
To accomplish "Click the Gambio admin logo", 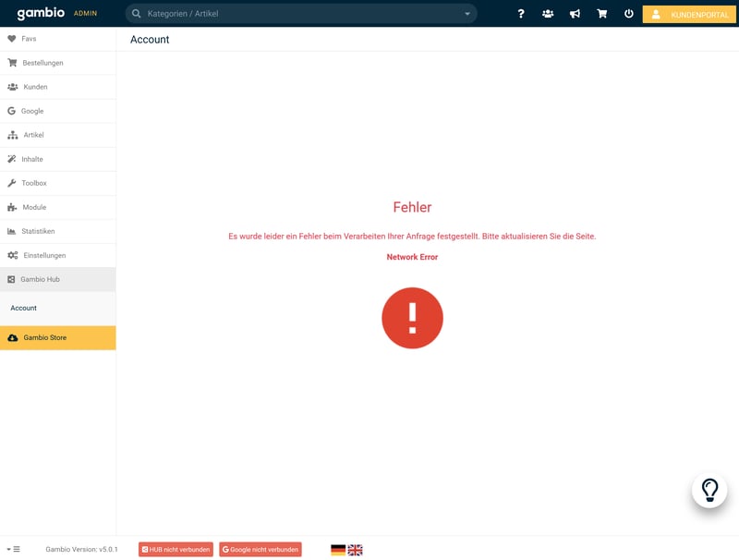I will [42, 14].
